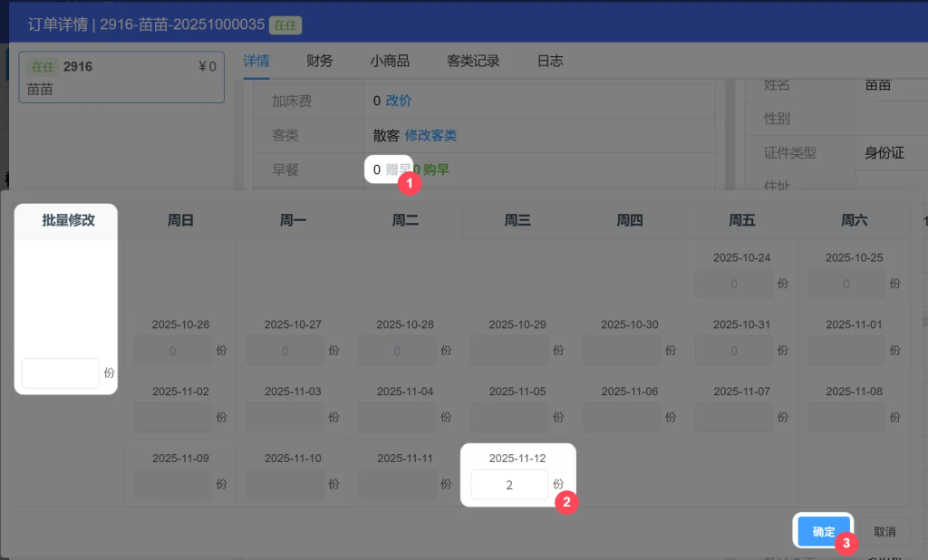
Task: Click the 2025-11-05 breakfast quantity field
Action: click(x=508, y=417)
